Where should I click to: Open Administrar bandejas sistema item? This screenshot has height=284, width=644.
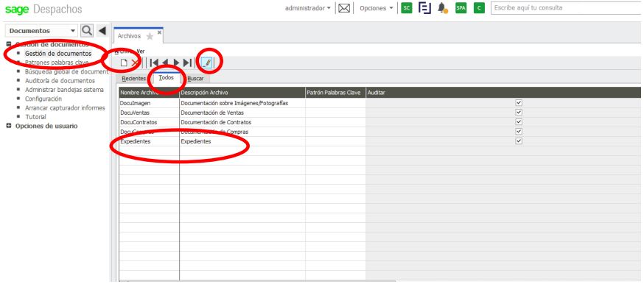[65, 90]
